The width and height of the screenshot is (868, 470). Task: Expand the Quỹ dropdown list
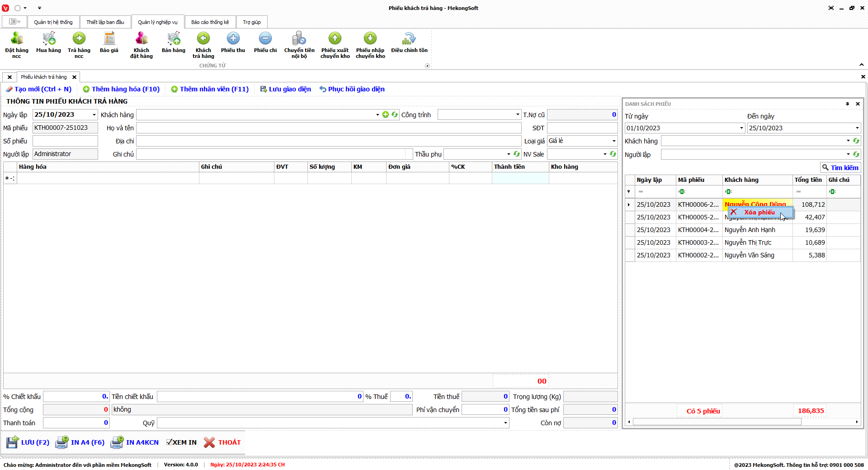pos(505,423)
